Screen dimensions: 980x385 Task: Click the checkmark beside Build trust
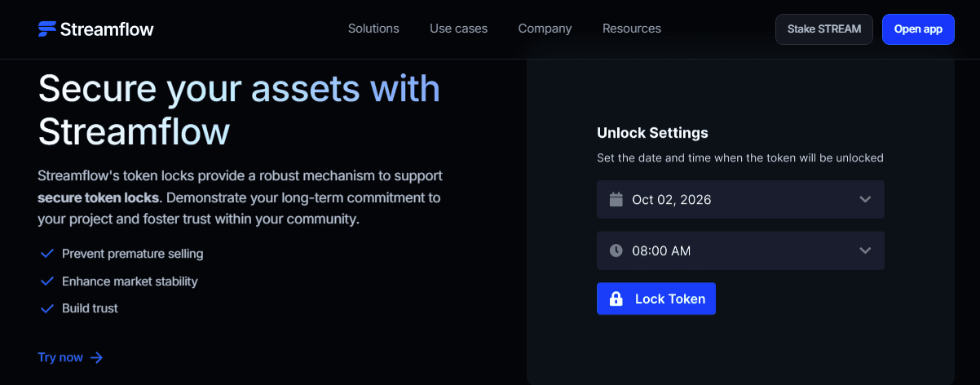(x=46, y=308)
